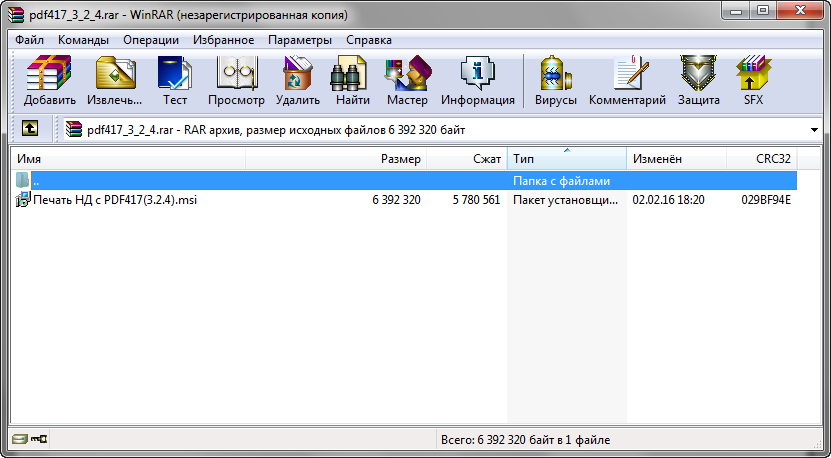This screenshot has width=831, height=458.
Task: Create self-extracting archive with SFX
Action: [x=753, y=80]
